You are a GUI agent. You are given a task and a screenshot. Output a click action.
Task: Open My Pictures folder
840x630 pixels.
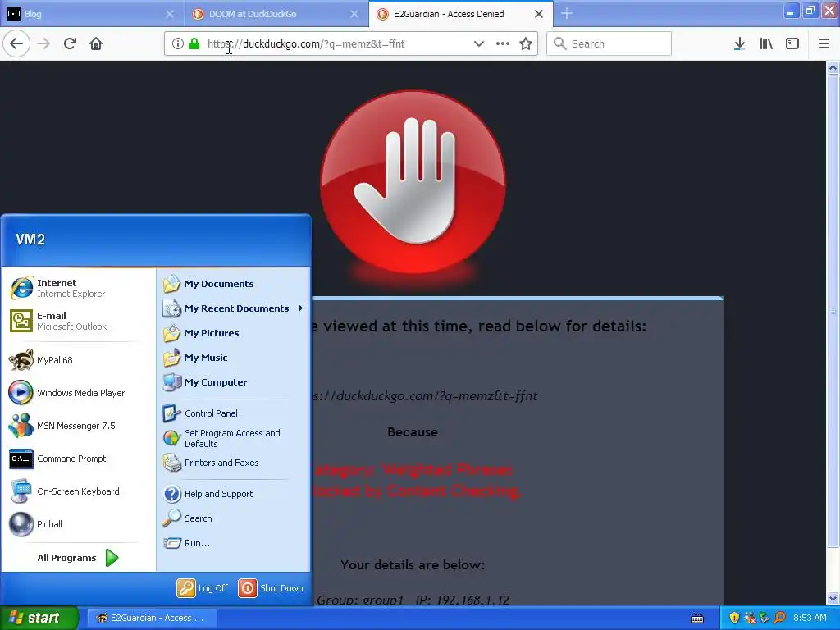pos(233,333)
